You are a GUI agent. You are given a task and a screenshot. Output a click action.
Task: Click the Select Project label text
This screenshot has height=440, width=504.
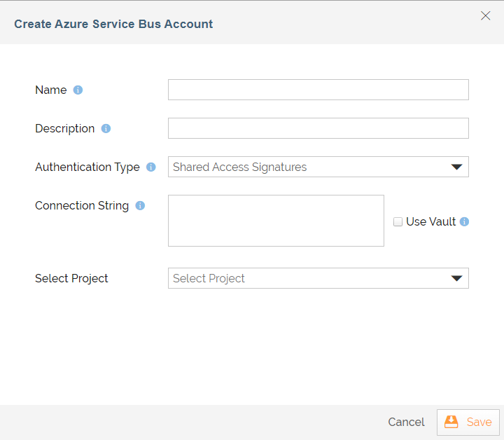(71, 279)
